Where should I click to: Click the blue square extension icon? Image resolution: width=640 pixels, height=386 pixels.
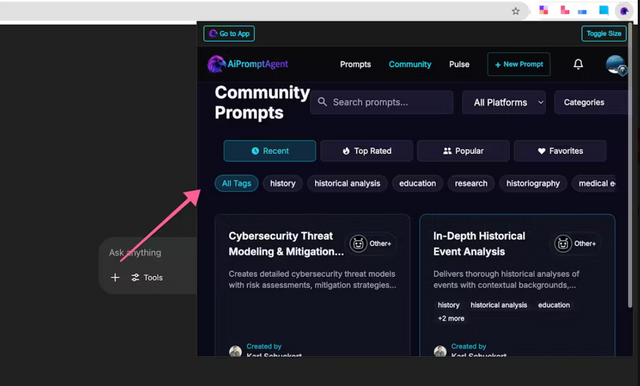pyautogui.click(x=604, y=10)
